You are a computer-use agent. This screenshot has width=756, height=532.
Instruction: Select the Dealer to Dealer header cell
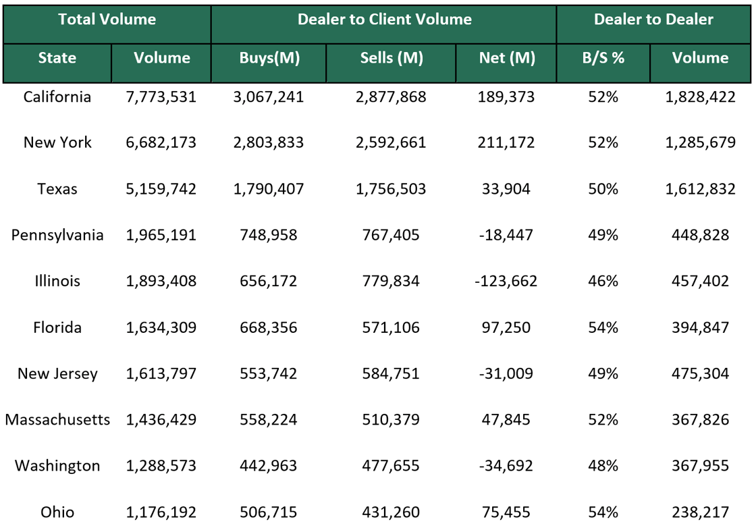[x=653, y=24]
